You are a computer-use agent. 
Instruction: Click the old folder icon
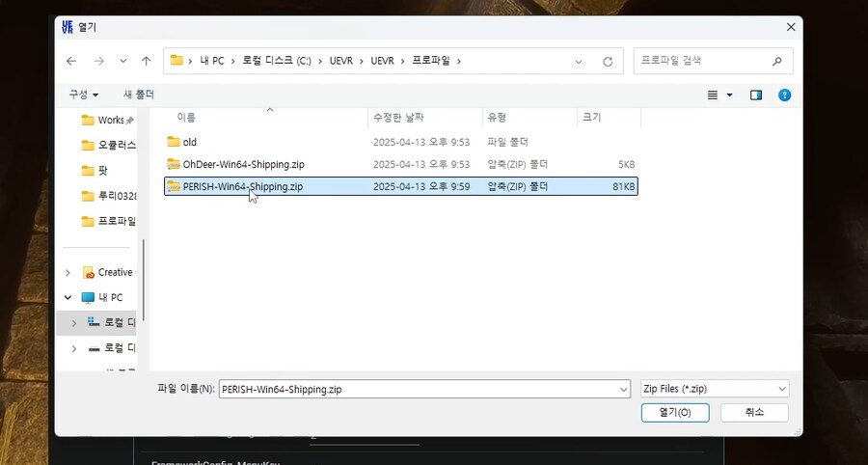click(x=174, y=142)
